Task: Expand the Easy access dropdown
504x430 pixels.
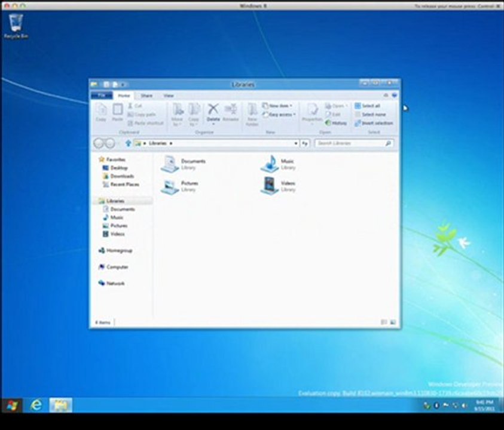Action: point(279,114)
